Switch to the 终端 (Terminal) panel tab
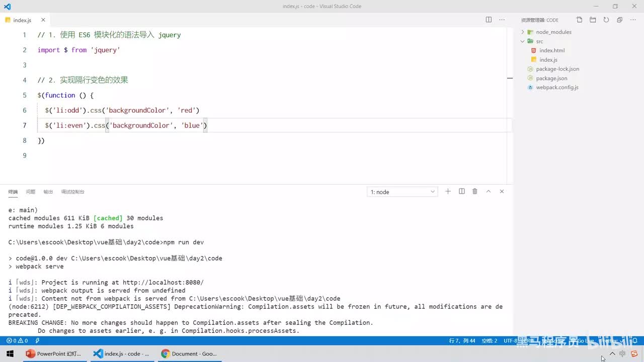 (13, 192)
